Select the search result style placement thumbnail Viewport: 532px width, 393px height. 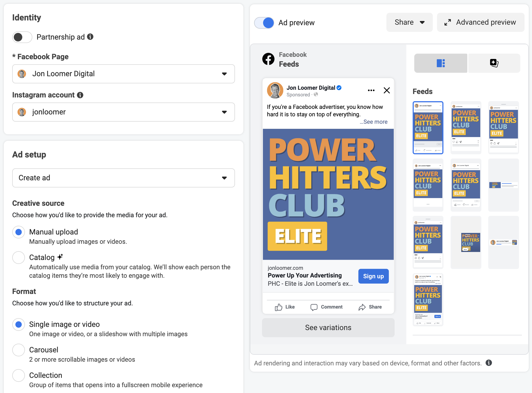(504, 242)
